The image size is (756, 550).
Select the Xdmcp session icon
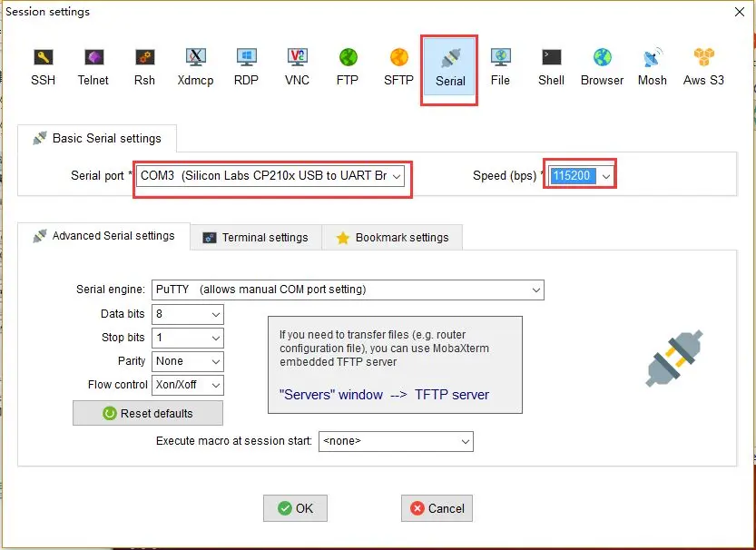coord(195,67)
